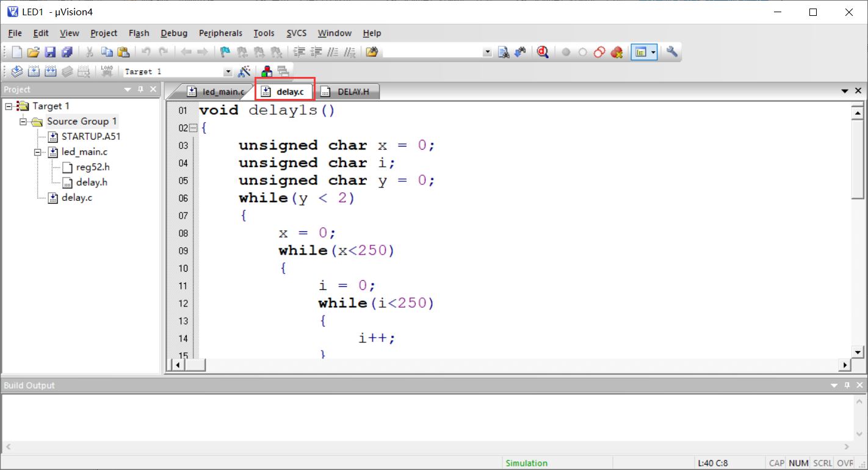This screenshot has width=868, height=470.
Task: Create a new file with the New icon
Action: tap(17, 52)
